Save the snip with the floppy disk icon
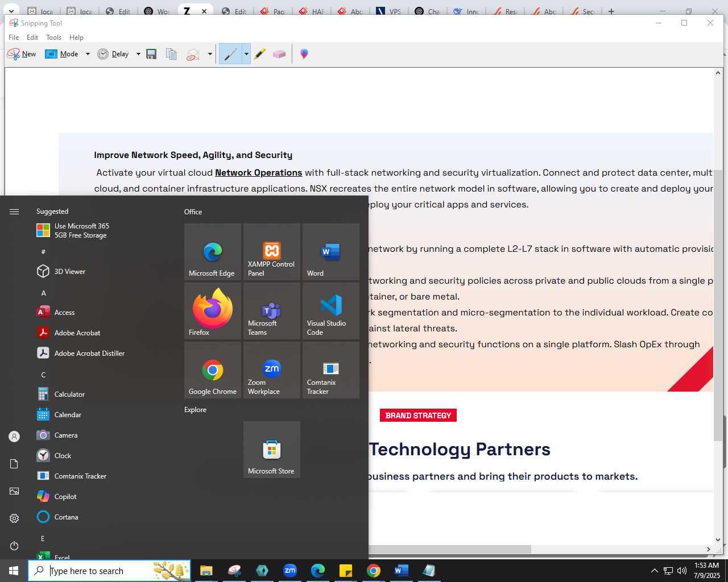 (x=151, y=54)
